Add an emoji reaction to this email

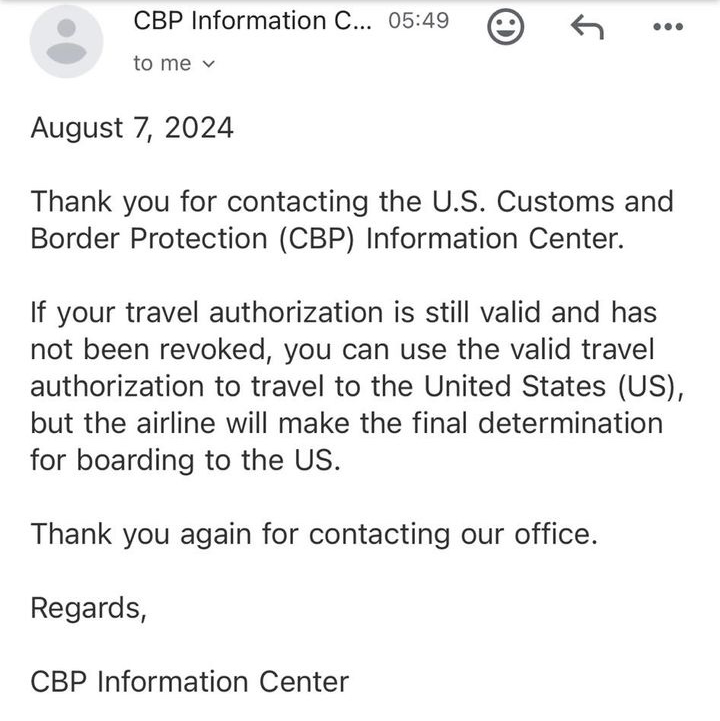coord(505,27)
